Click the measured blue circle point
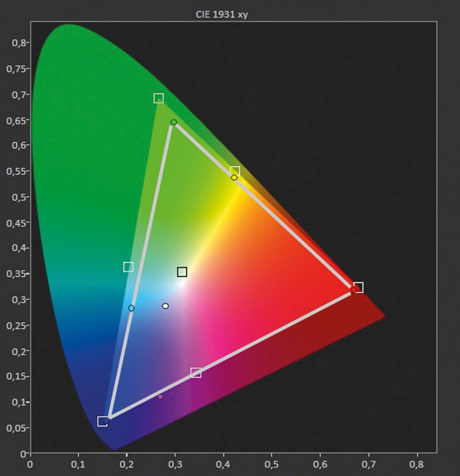Image resolution: width=460 pixels, height=476 pixels. pyautogui.click(x=107, y=421)
